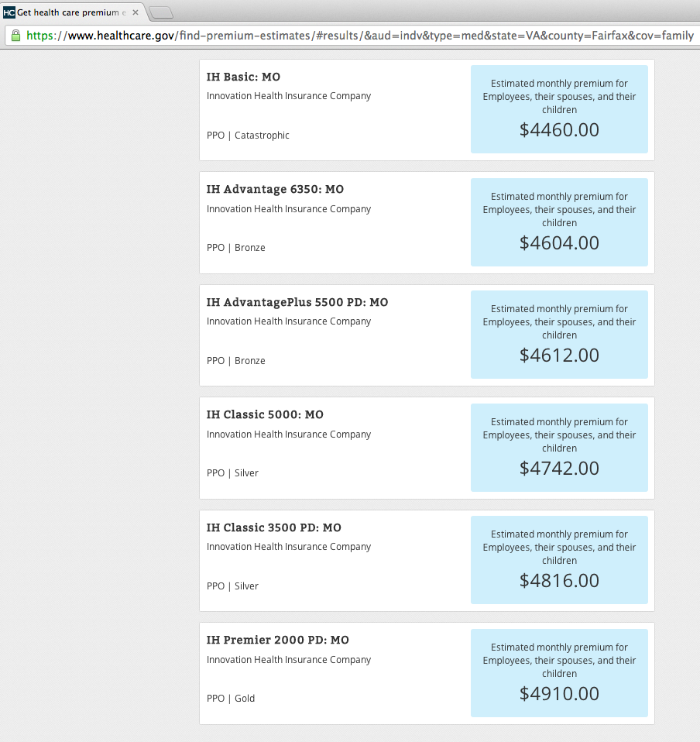Click the estimated premium description in IH Advantage 6350 card
Viewport: 700px width, 742px height.
point(559,210)
